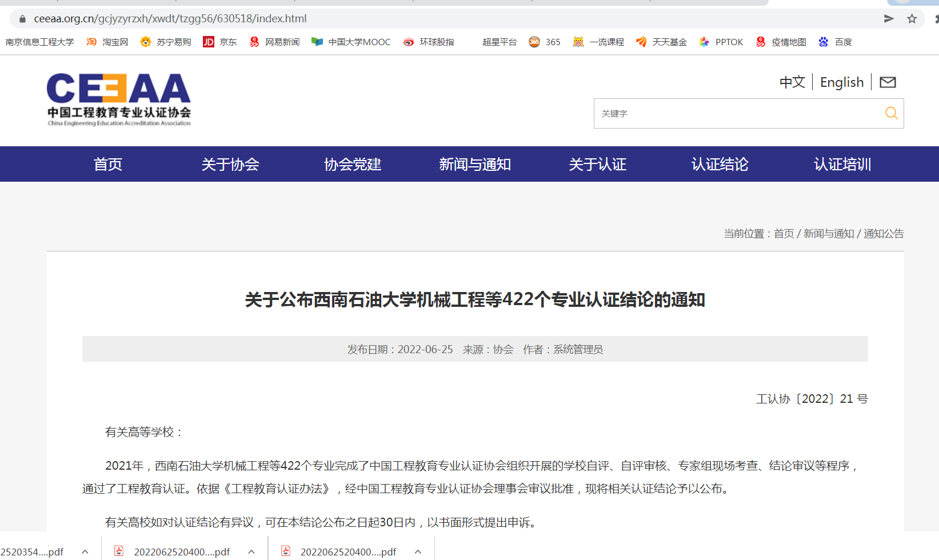Click the orange search magnifier icon

pos(891,113)
